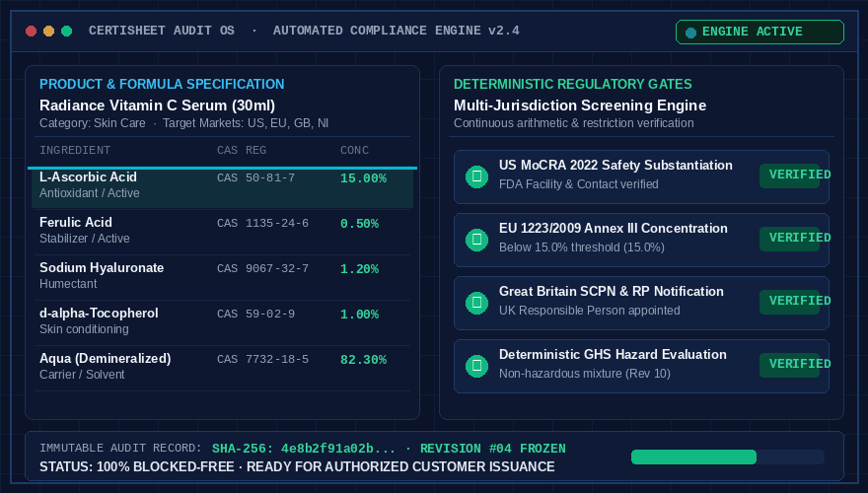Click the Category: Skin Care text
Screen dimensions: 868x493
point(93,123)
